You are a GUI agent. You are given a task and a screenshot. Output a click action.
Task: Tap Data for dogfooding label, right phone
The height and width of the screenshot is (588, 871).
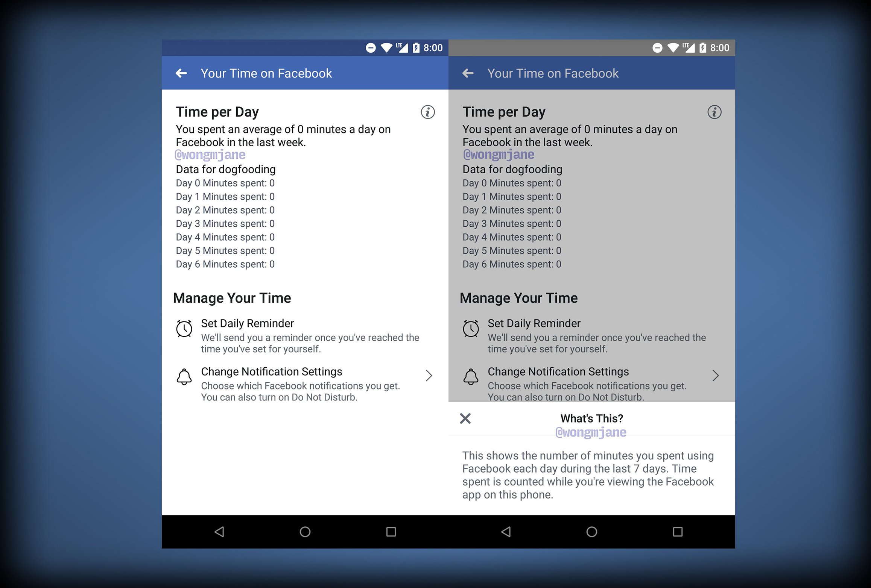(512, 170)
